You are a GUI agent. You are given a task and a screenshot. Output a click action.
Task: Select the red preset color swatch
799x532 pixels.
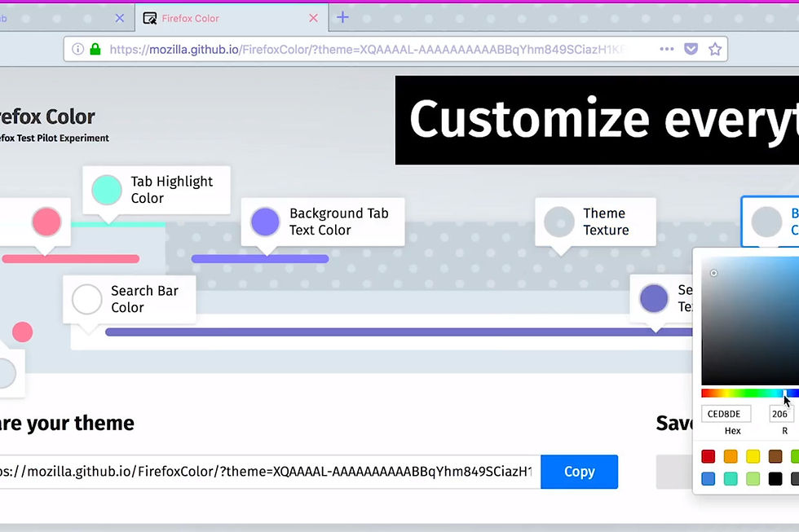(708, 456)
